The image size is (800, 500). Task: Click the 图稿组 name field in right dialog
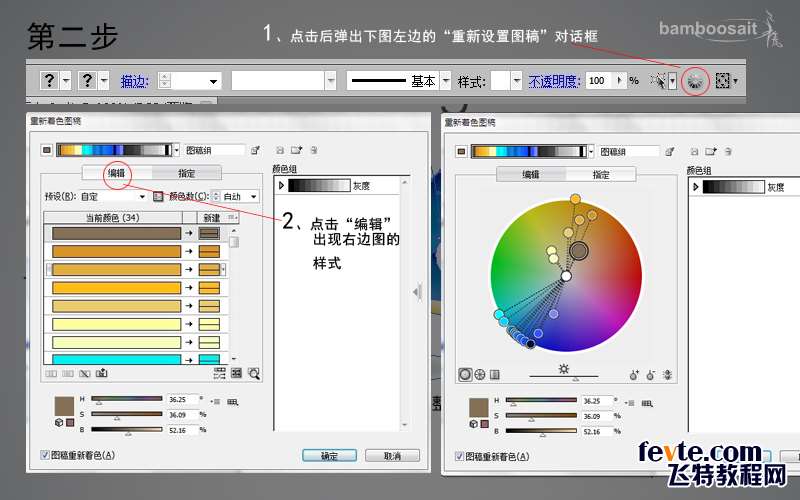coord(629,152)
